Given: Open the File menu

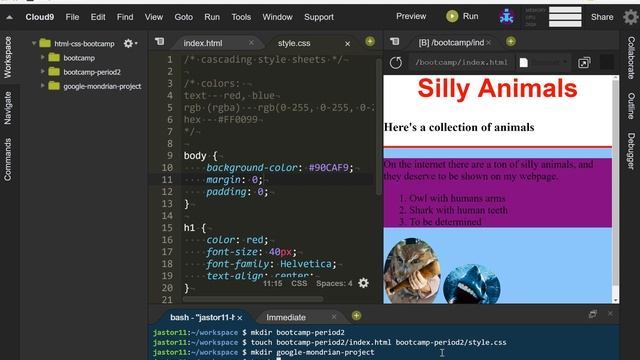Looking at the screenshot, I should (72, 17).
